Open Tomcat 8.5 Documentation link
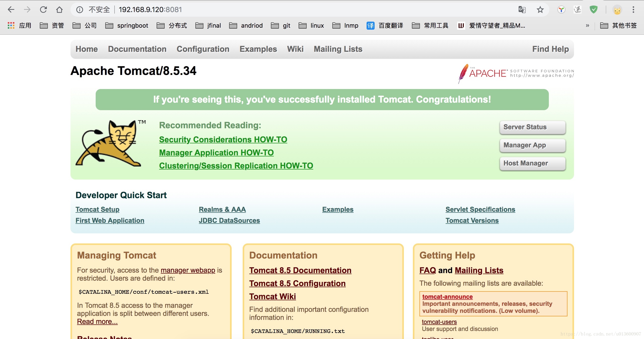The image size is (644, 339). tap(300, 270)
